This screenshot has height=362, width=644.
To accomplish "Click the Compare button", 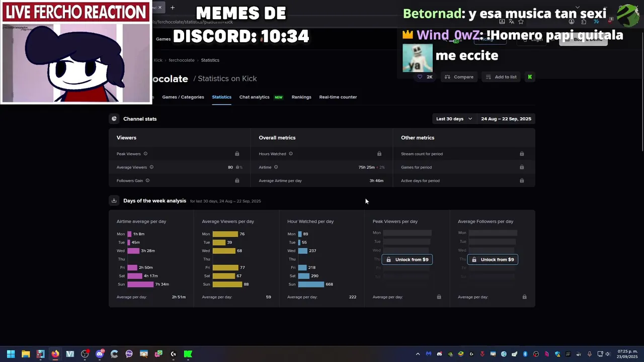I will tap(459, 77).
